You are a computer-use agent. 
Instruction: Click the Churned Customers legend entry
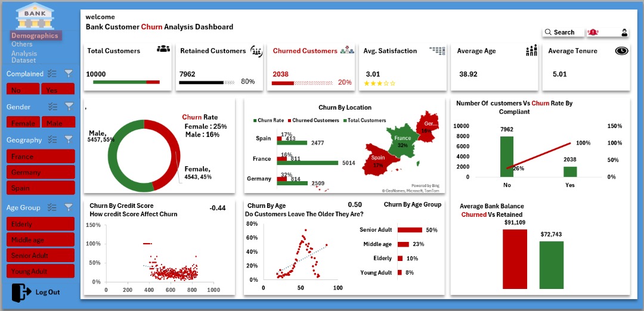click(313, 120)
